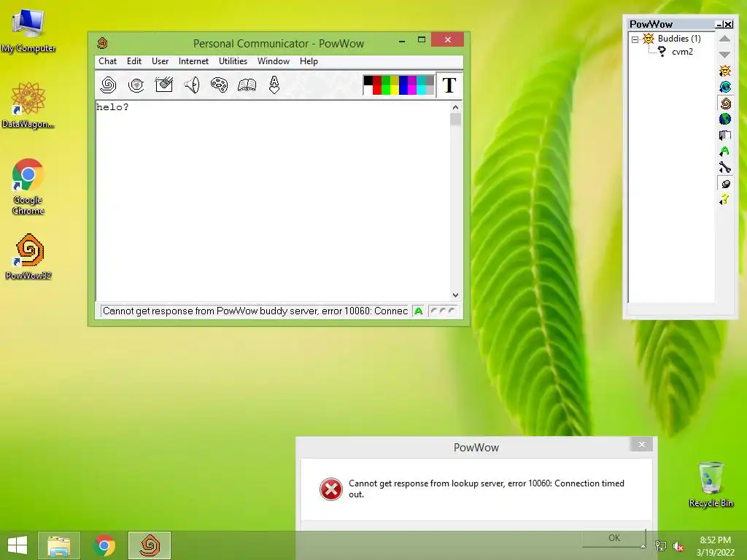Click the three-arc indicator in status bar
747x560 pixels.
point(443,311)
